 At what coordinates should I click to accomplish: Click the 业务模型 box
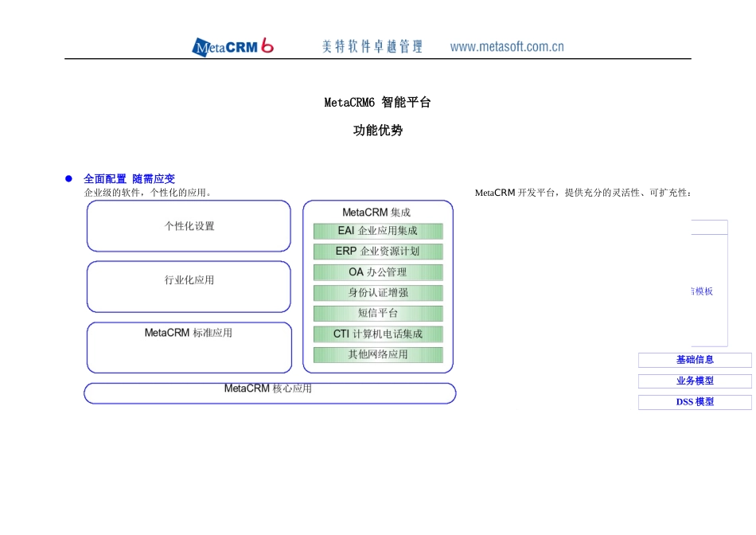[695, 381]
